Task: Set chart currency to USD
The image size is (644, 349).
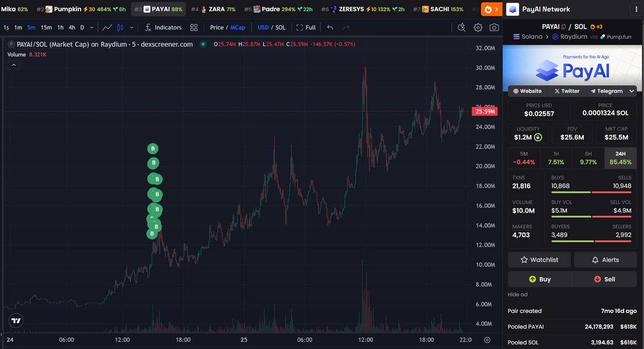Action: click(x=263, y=27)
